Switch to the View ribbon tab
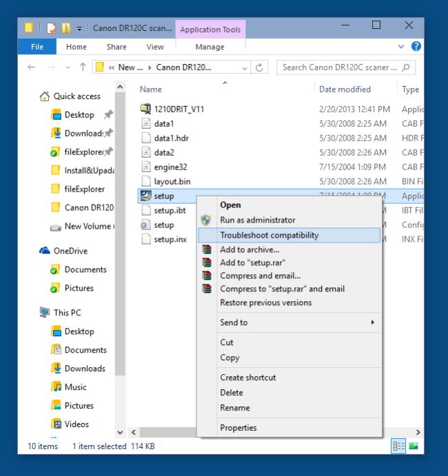 155,47
